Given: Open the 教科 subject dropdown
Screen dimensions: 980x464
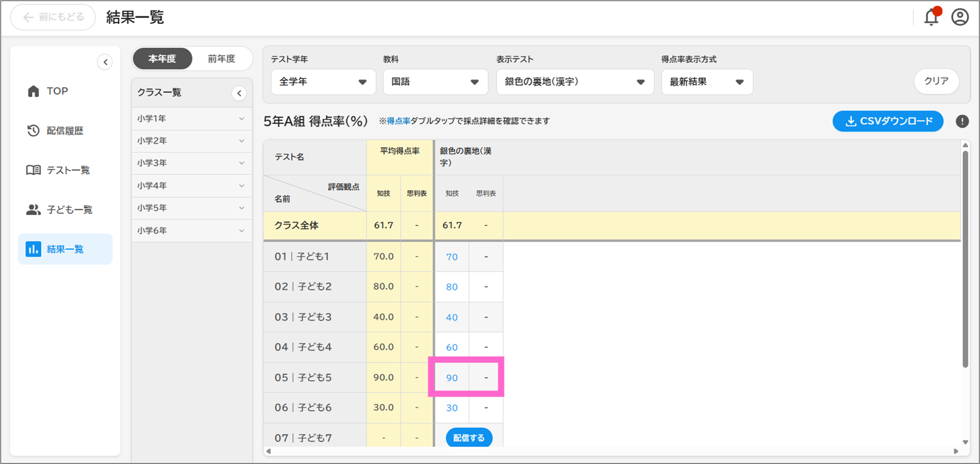Looking at the screenshot, I should [x=435, y=82].
